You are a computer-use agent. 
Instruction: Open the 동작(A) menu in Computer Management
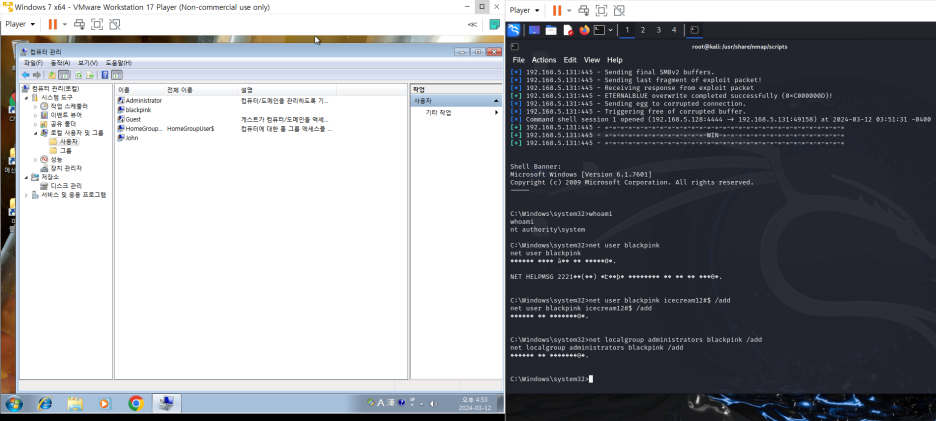tap(60, 63)
